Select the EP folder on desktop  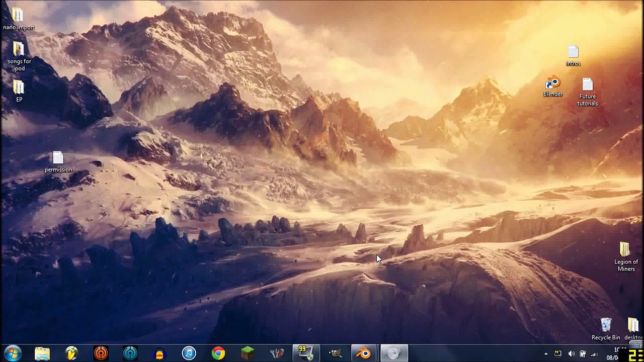pos(18,87)
